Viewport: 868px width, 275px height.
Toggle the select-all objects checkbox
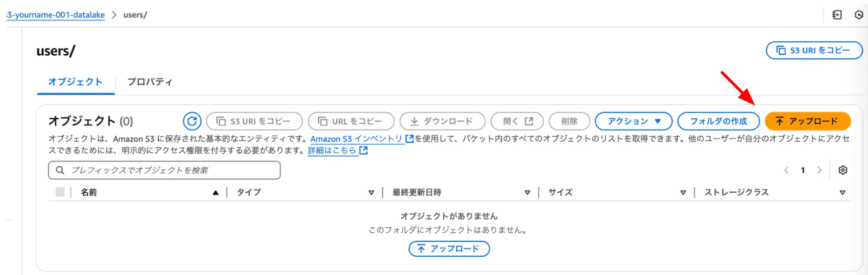click(x=60, y=192)
